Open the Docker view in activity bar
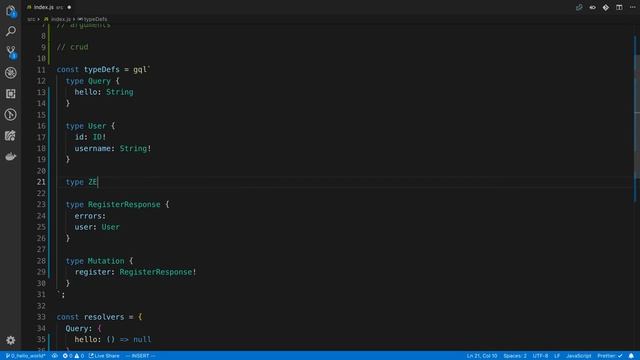The width and height of the screenshot is (640, 360). [11, 156]
